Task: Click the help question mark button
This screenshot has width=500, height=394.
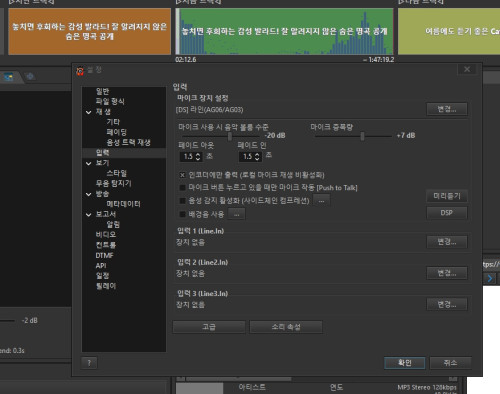Action: point(89,363)
